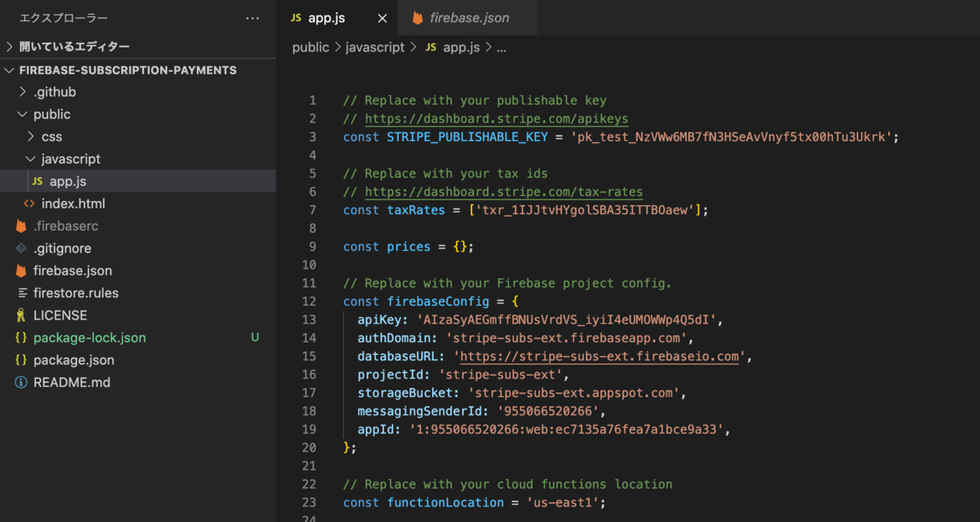Select the app.js editor tab
Viewport: 980px width, 522px height.
click(x=337, y=18)
